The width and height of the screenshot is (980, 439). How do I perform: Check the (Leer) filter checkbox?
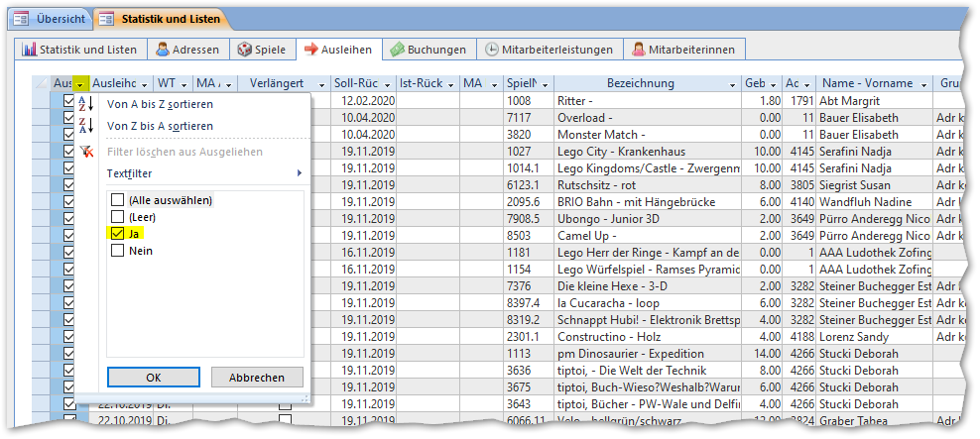click(x=117, y=217)
